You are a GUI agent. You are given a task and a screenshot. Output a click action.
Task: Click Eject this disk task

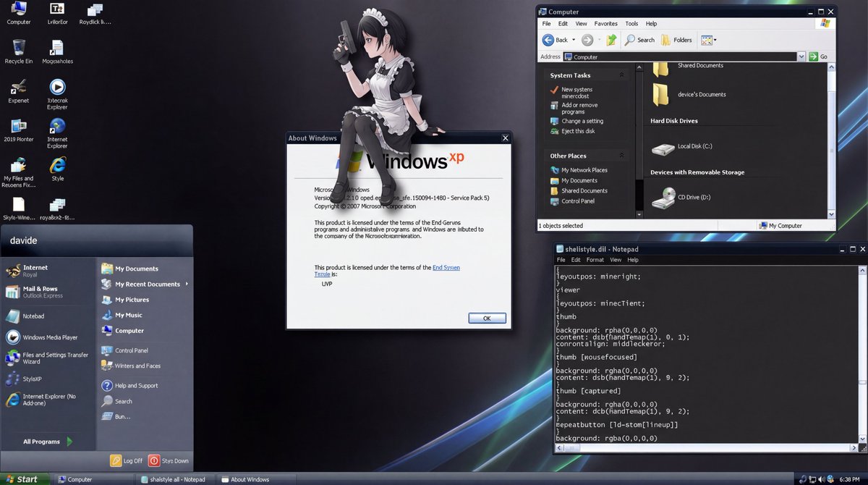click(x=572, y=131)
